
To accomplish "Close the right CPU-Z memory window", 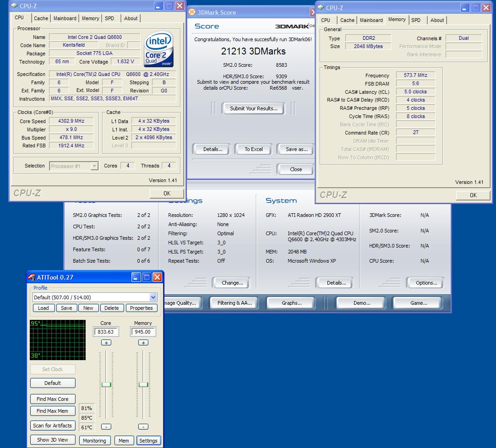I will (486, 7).
